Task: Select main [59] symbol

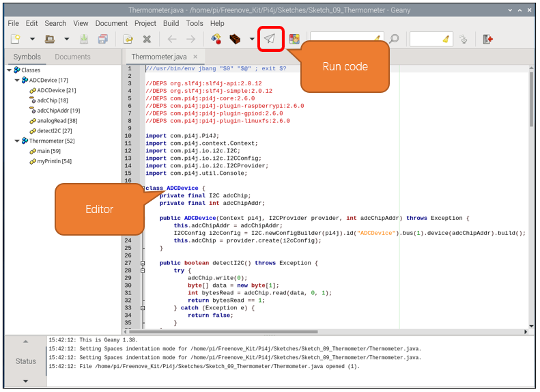Action: coord(48,151)
